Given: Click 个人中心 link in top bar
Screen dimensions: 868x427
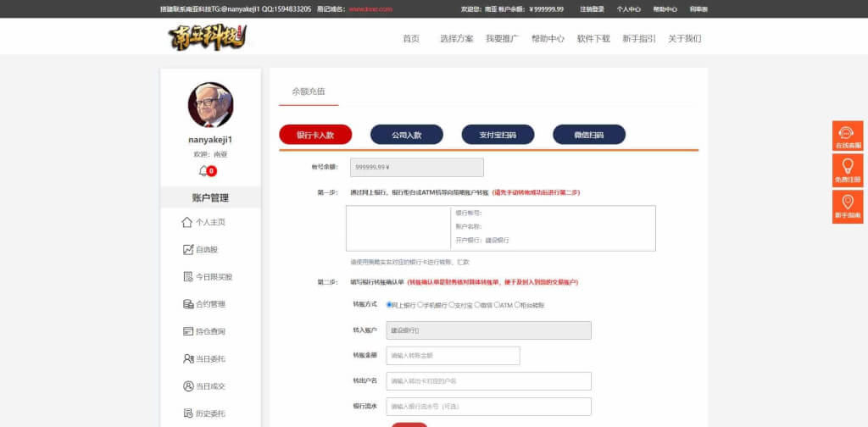Looking at the screenshot, I should 629,8.
